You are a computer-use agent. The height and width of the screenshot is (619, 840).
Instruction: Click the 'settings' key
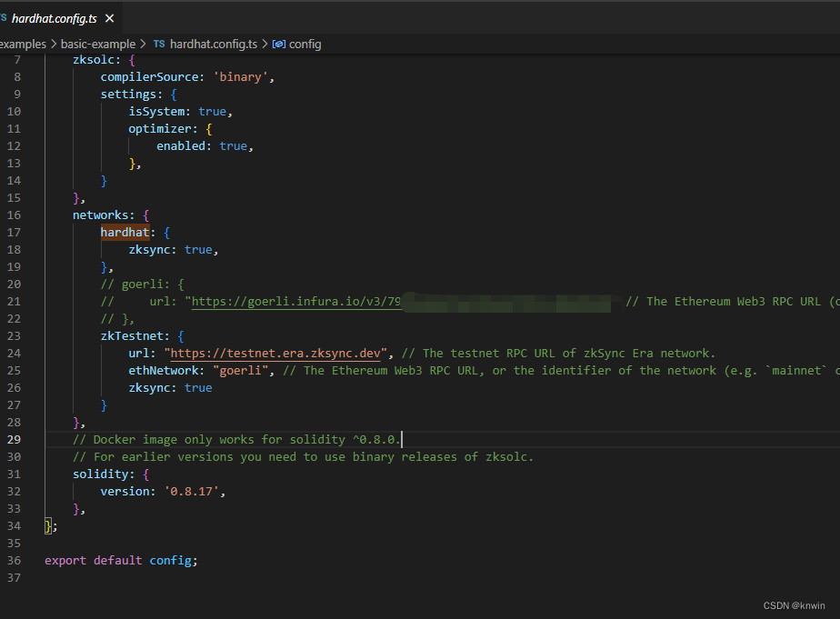click(x=128, y=95)
